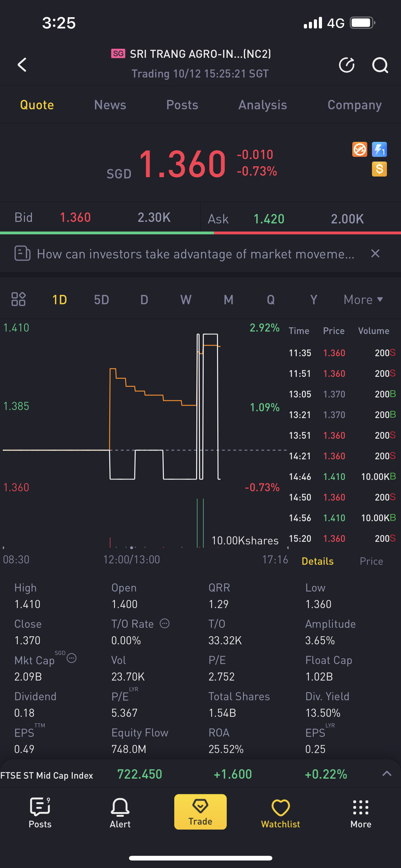Tap the yellow Trade button
401x868 pixels.
tap(200, 811)
